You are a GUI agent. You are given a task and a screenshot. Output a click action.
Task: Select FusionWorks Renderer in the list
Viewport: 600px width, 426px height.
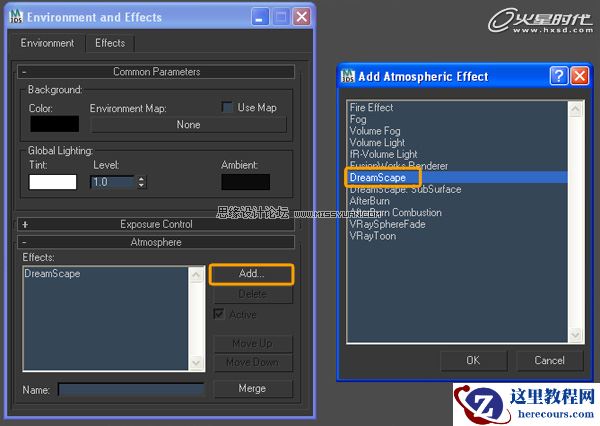point(398,166)
